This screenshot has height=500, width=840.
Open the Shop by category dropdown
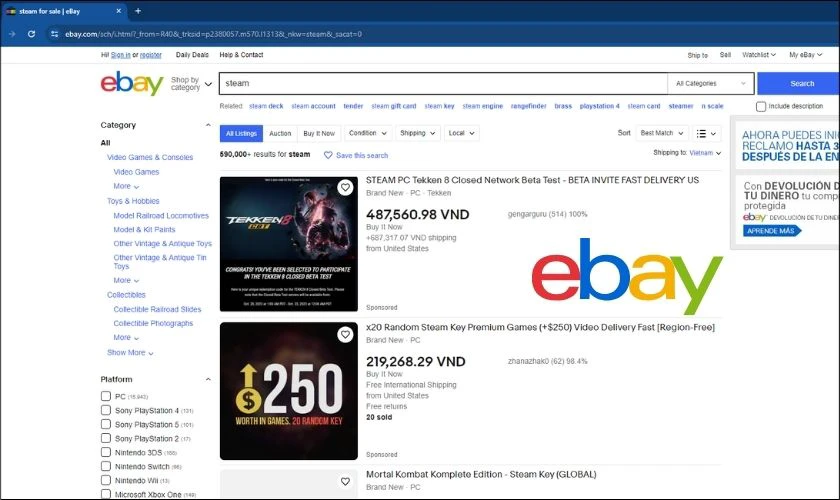pos(191,84)
